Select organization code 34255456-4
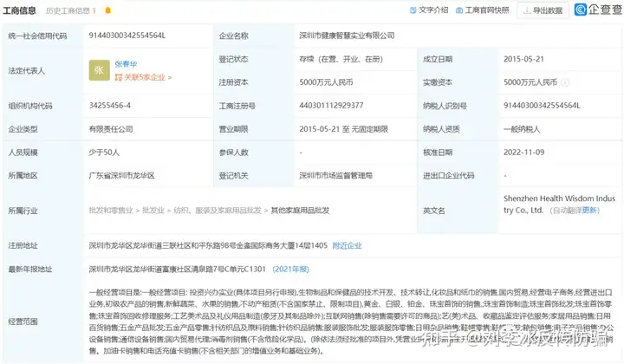This screenshot has width=624, height=364. pos(109,106)
